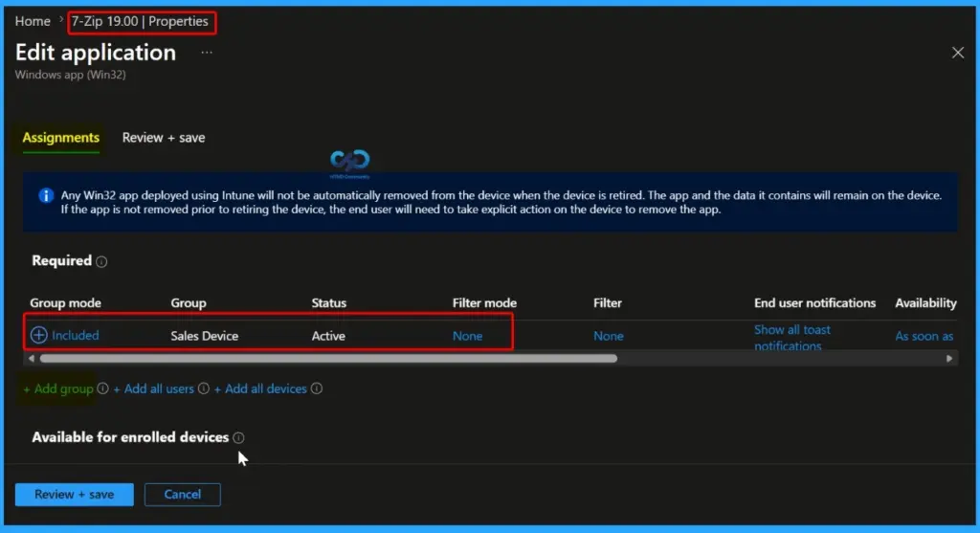Click the info icon next to Required

[101, 262]
